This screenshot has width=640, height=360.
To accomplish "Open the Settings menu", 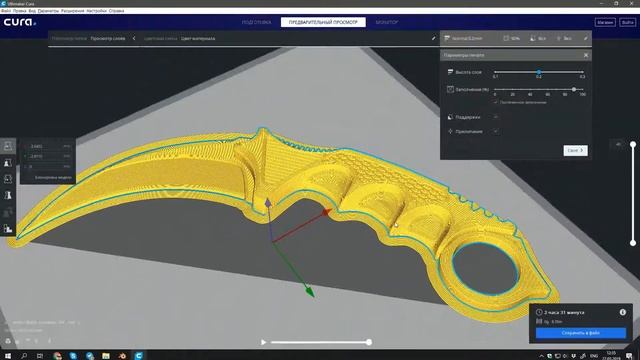I will click(x=49, y=11).
